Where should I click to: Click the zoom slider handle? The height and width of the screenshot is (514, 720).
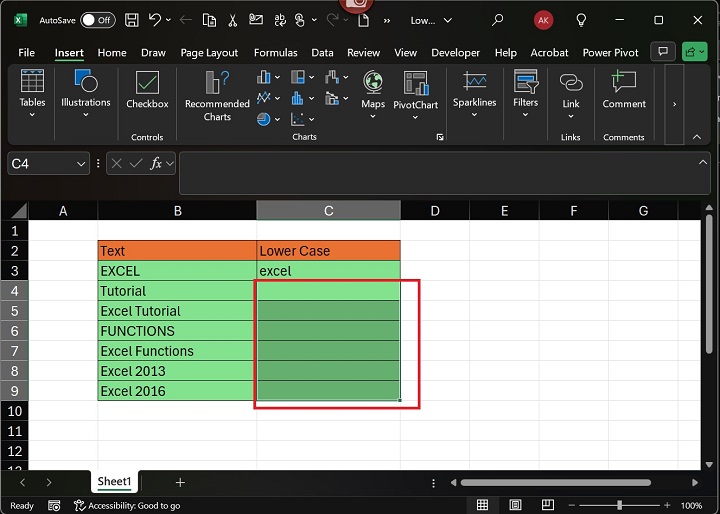[x=619, y=505]
